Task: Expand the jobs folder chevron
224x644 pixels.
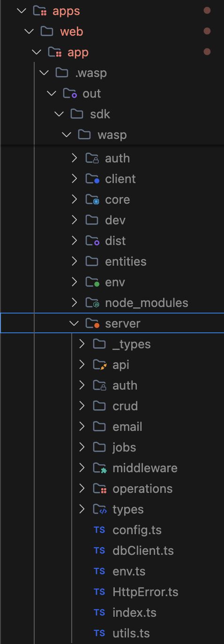Action: [x=82, y=447]
